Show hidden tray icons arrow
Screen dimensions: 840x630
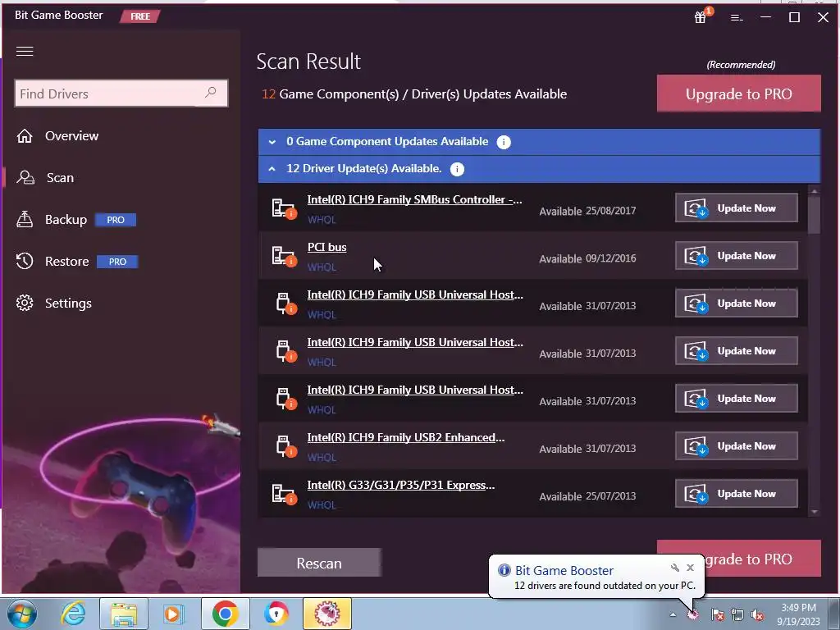(x=673, y=614)
